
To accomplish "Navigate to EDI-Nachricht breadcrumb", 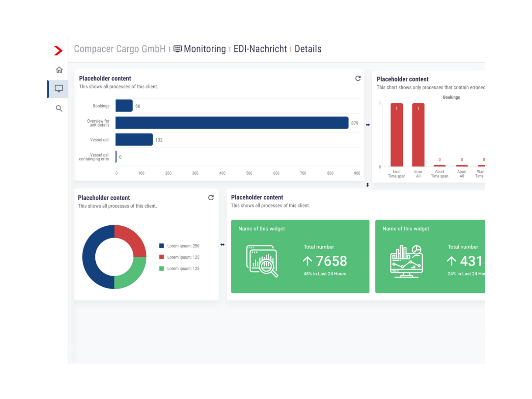I will tap(260, 49).
